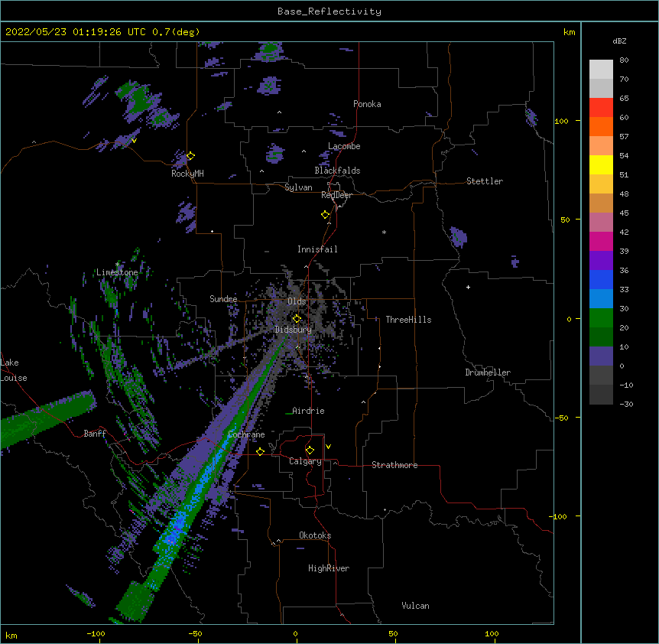Viewport: 659px width, 644px height.
Task: Click the yellow diamond marker near Cochrane
Action: click(260, 451)
